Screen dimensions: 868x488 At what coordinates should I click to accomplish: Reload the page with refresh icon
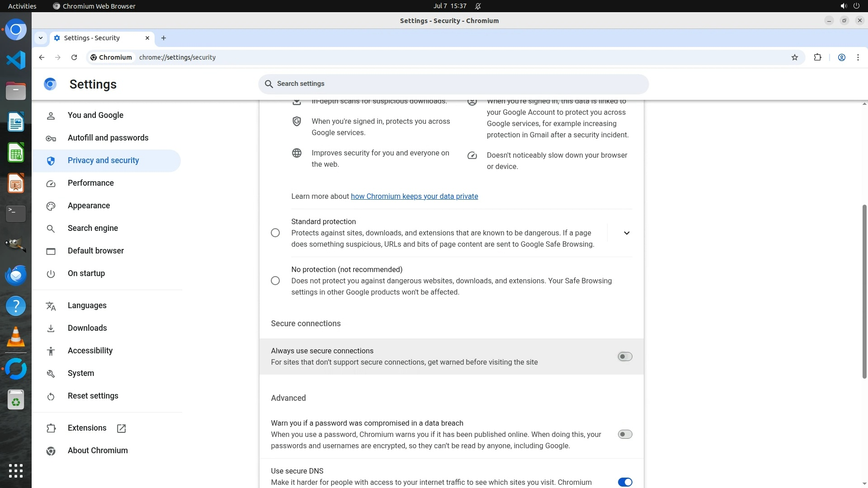coord(74,57)
